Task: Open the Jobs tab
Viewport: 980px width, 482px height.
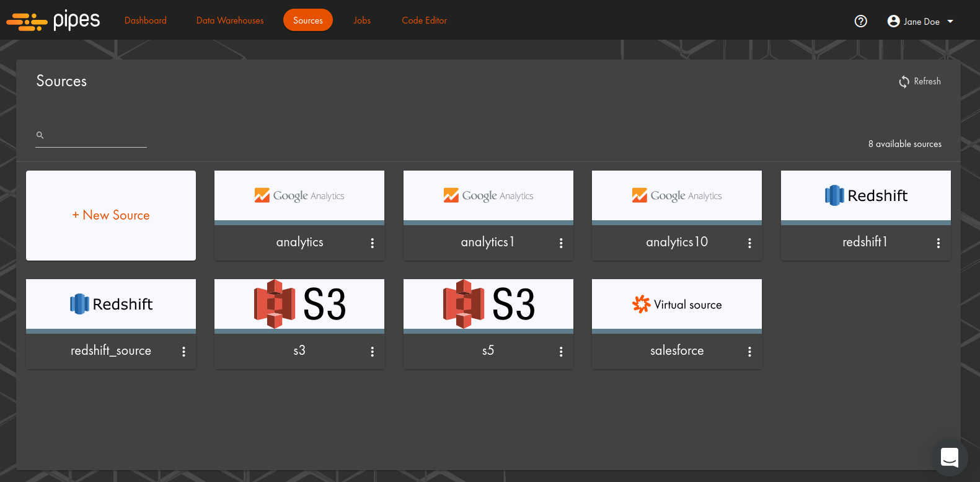Action: pyautogui.click(x=362, y=20)
